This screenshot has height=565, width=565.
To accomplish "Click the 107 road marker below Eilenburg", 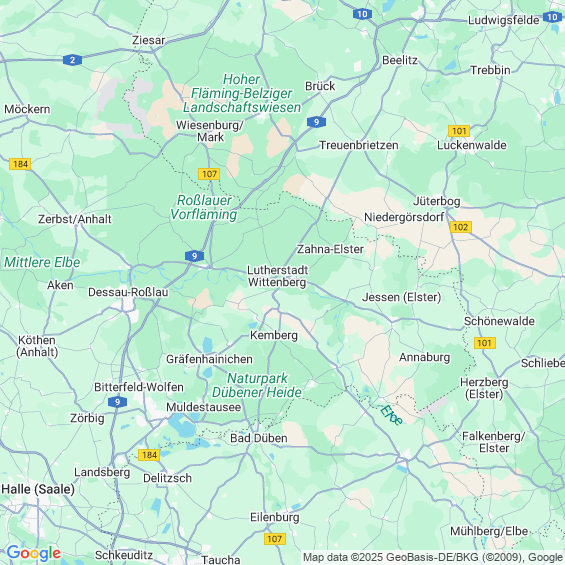I will tap(275, 539).
